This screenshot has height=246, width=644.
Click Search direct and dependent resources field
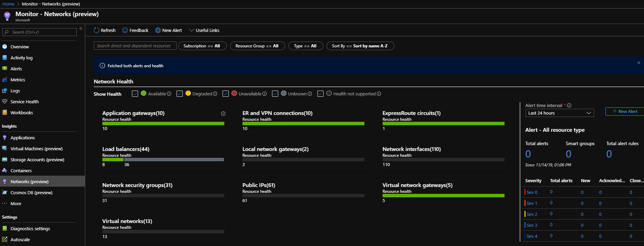pyautogui.click(x=135, y=46)
